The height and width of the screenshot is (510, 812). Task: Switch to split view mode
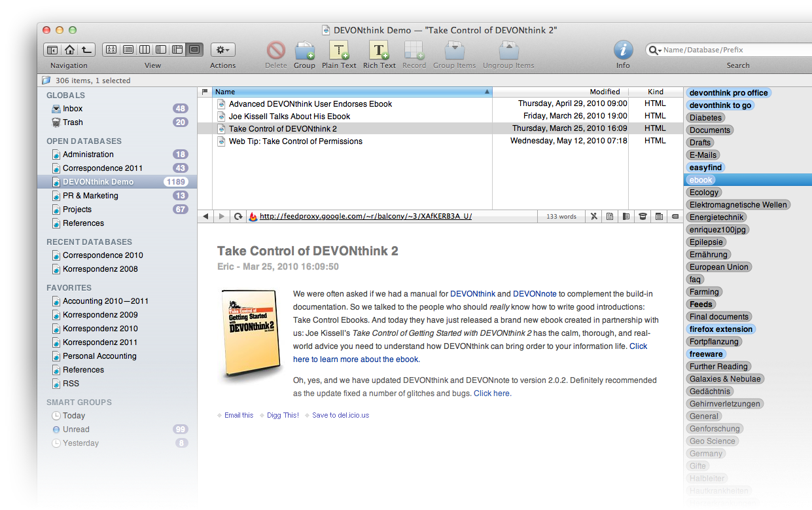click(161, 50)
